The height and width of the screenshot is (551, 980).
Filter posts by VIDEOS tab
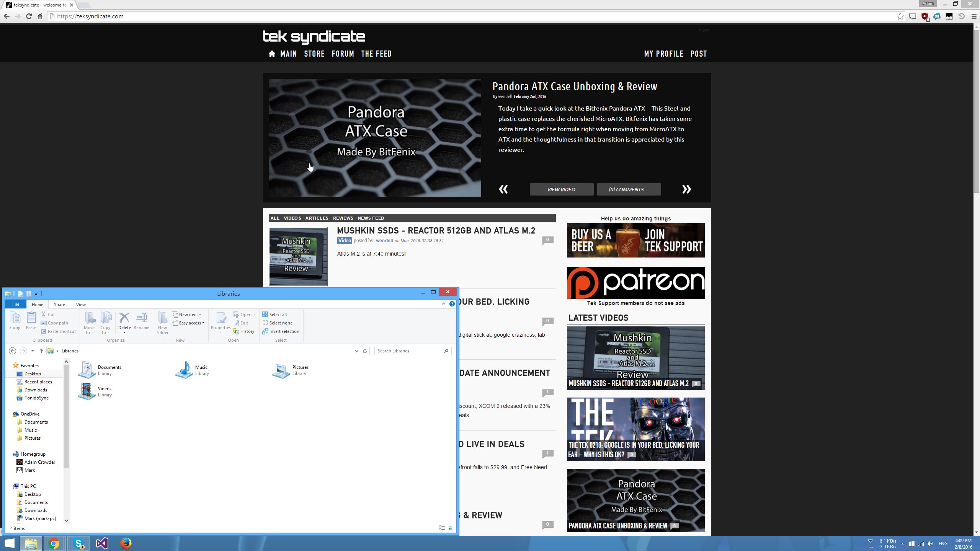click(292, 218)
